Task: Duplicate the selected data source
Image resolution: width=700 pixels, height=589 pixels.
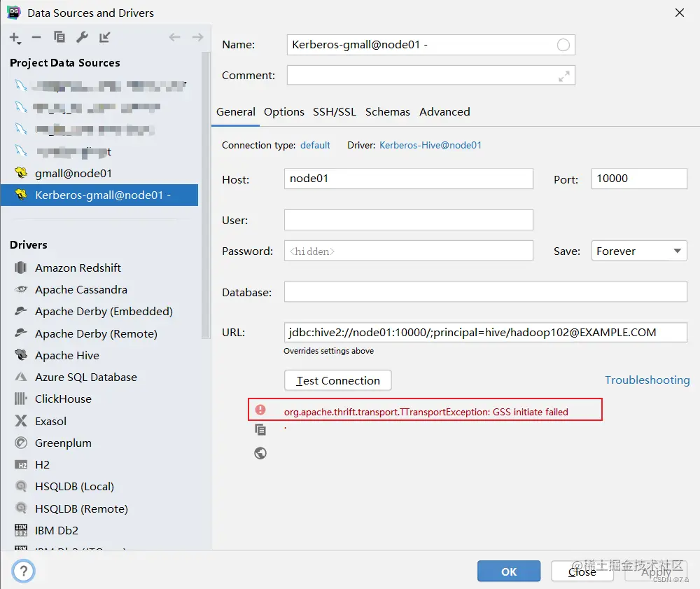Action: 59,37
